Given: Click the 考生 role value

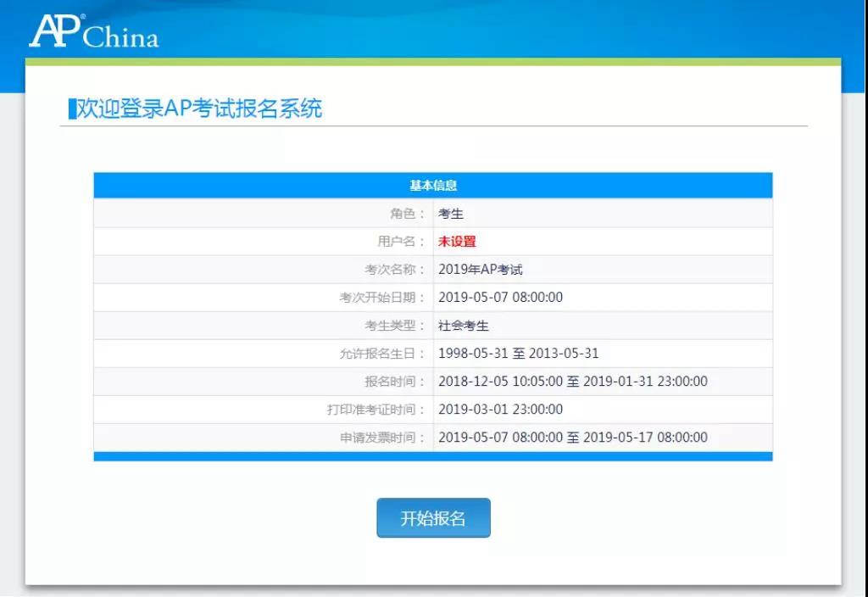Looking at the screenshot, I should click(451, 214).
